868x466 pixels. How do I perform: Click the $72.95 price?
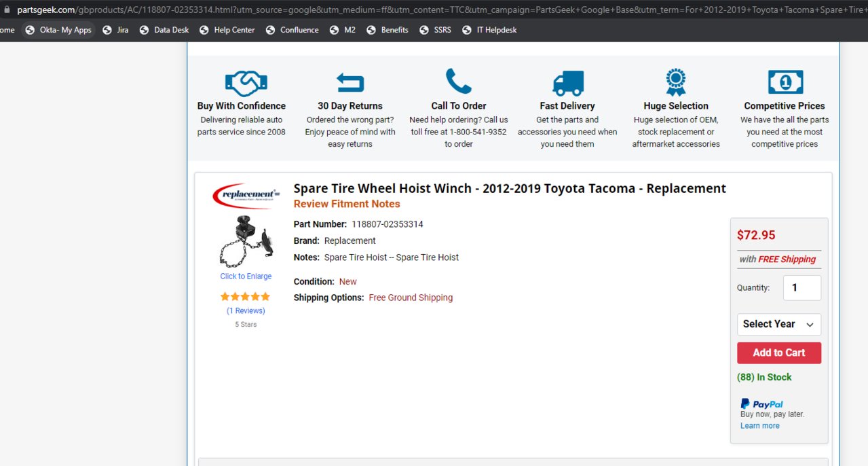pyautogui.click(x=756, y=236)
